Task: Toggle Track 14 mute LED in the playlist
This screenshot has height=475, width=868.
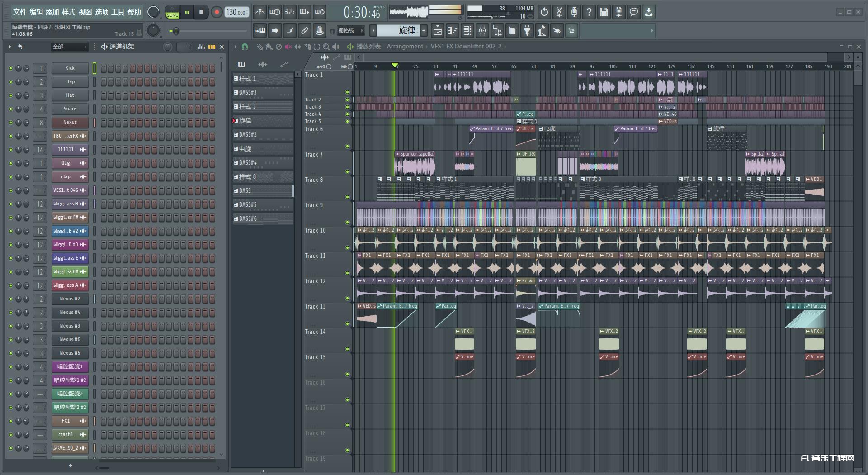Action: [347, 349]
